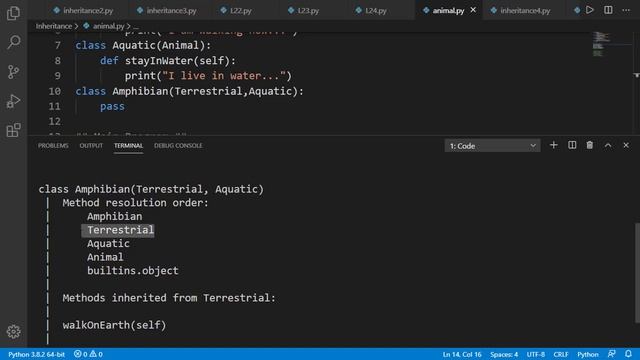
Task: Click the feedback icon in status bar
Action: [611, 354]
